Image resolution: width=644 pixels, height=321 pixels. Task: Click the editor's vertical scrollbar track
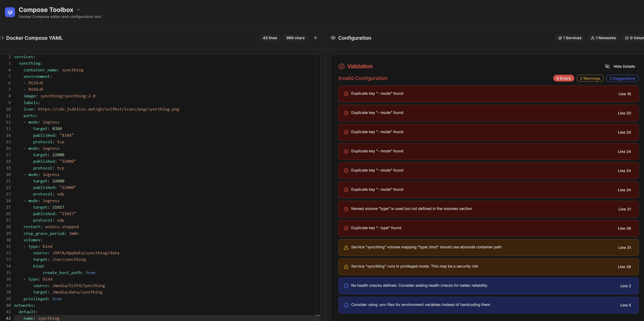pos(318,182)
